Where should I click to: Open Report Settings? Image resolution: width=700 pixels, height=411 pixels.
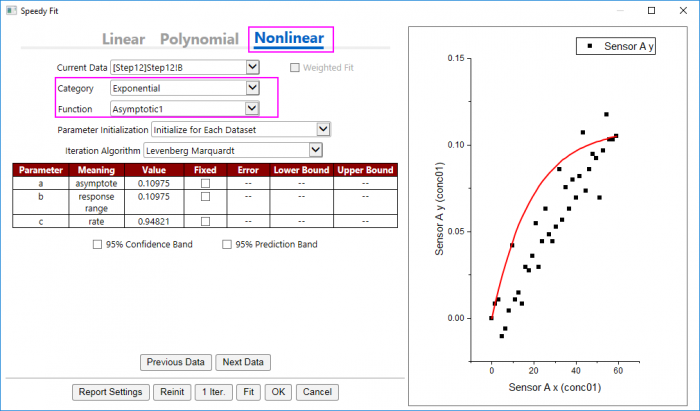pos(111,392)
